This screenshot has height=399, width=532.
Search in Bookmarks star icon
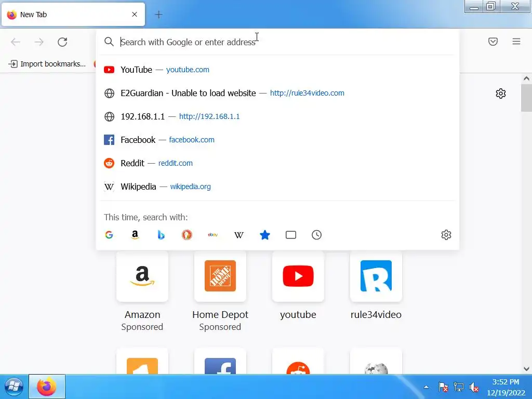264,235
